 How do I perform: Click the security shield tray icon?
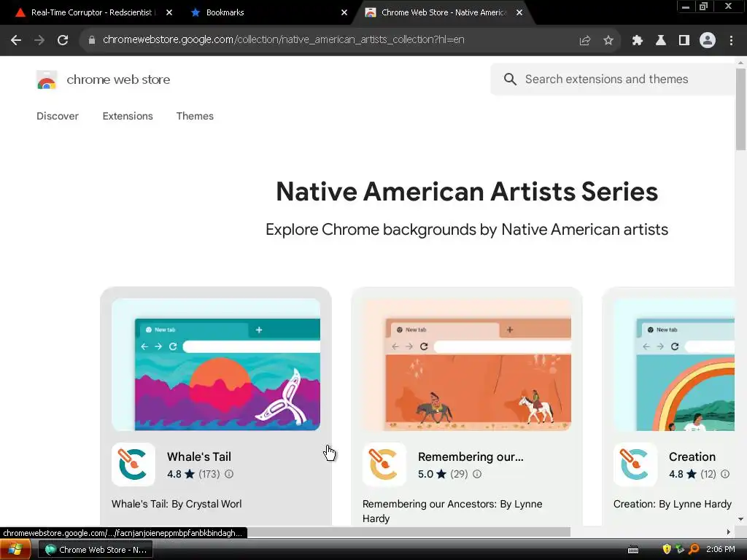pyautogui.click(x=667, y=549)
